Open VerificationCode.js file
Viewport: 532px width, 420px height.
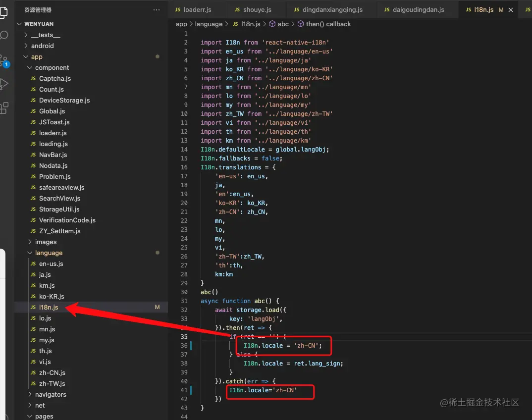pos(67,220)
